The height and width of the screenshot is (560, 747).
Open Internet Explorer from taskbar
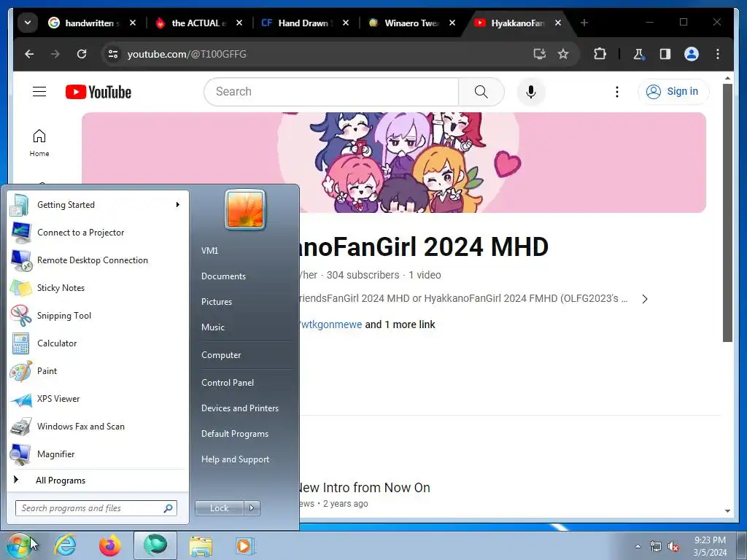click(x=65, y=545)
